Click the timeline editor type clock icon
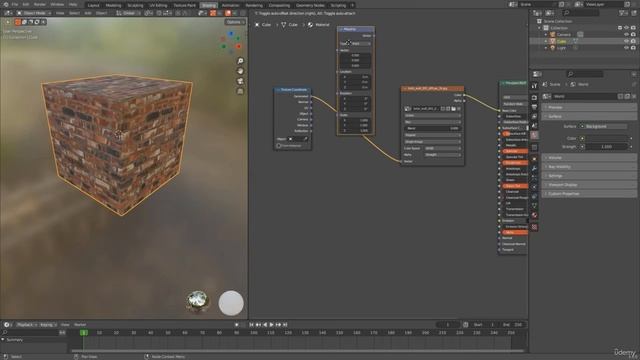The width and height of the screenshot is (640, 360). click(x=7, y=324)
